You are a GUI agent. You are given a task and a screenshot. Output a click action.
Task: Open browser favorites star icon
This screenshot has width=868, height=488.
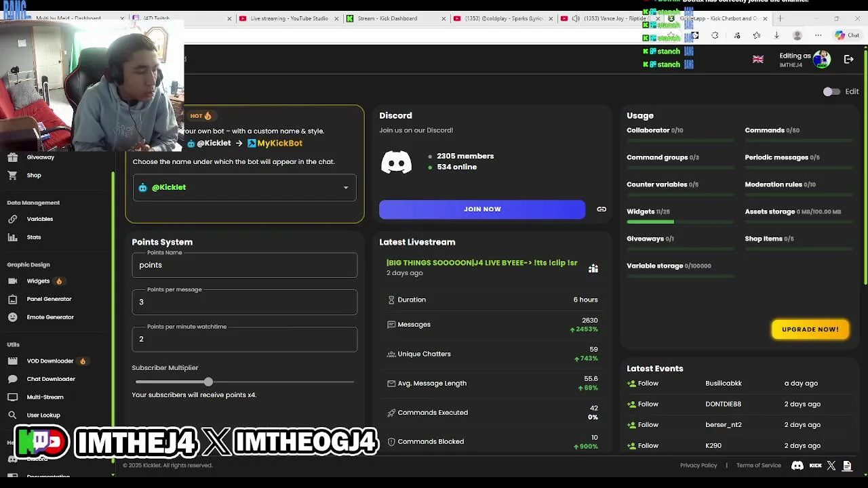757,35
